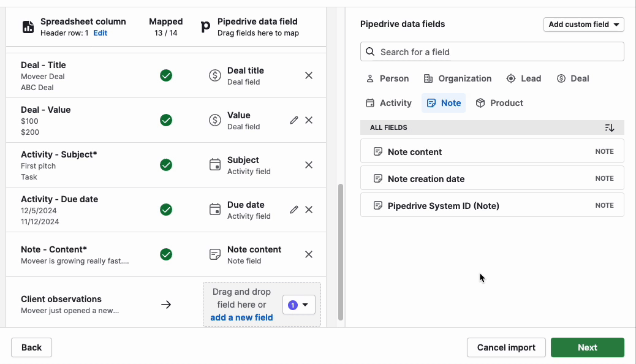636x364 pixels.
Task: Filter fields by Lead
Action: [524, 78]
